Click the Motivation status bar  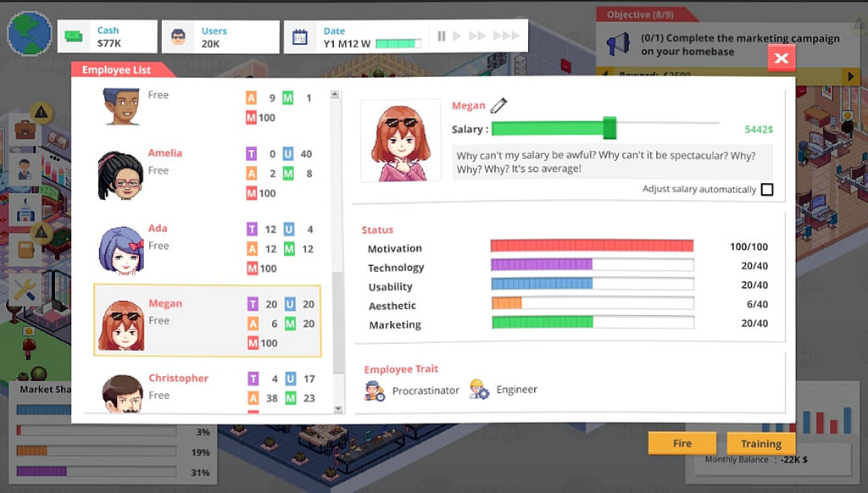pyautogui.click(x=592, y=246)
